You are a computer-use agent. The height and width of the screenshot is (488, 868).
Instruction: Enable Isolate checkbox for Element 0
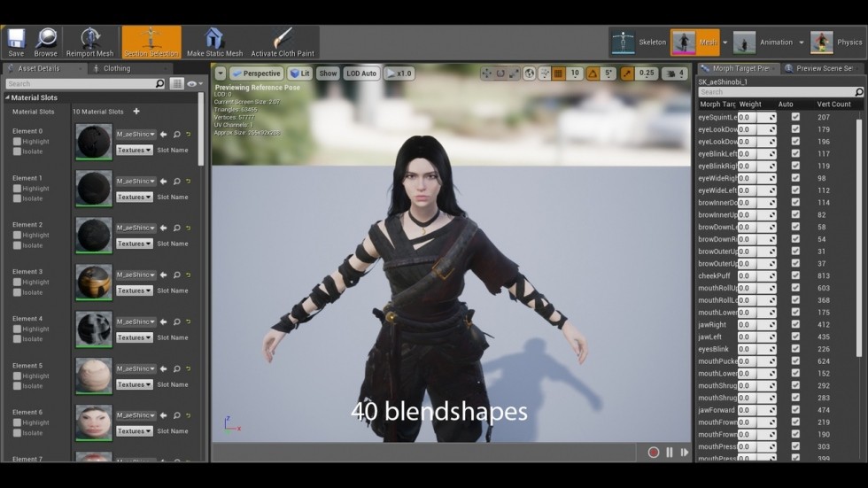click(17, 151)
